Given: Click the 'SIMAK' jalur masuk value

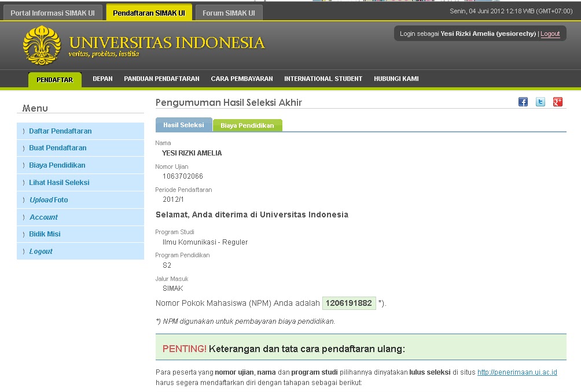Looking at the screenshot, I should tap(172, 289).
